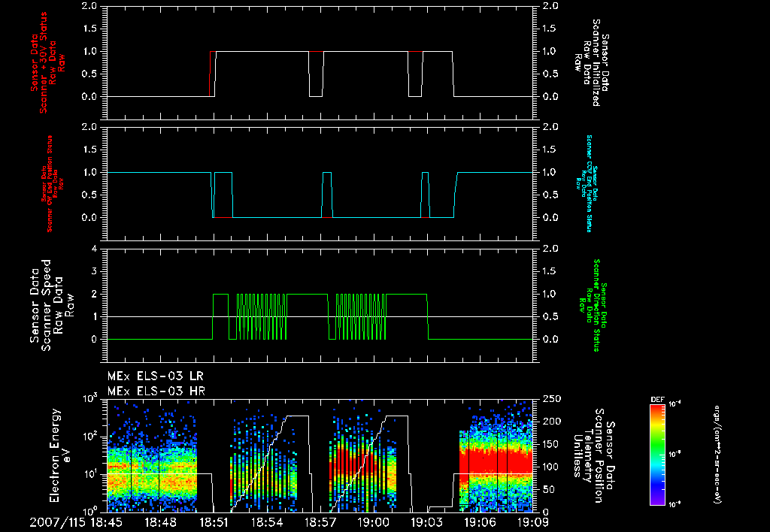Click the '18:54' time axis label
This screenshot has width=770, height=532.
[x=267, y=522]
